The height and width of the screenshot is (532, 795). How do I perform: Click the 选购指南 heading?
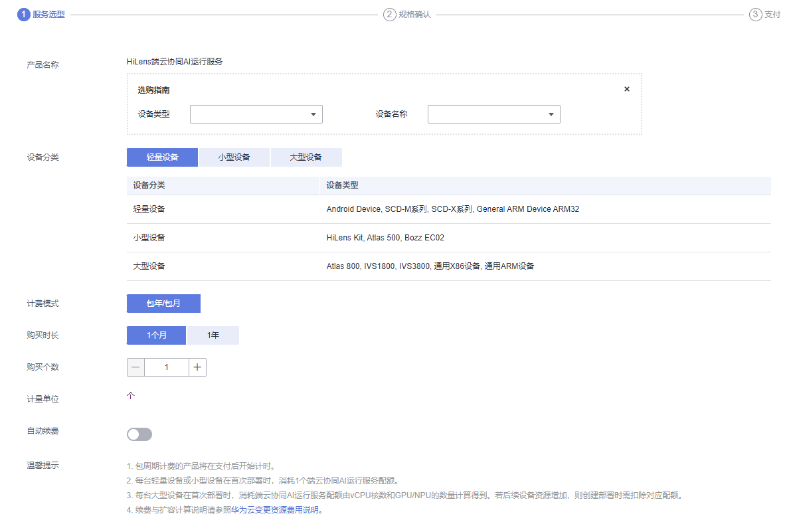[x=153, y=90]
